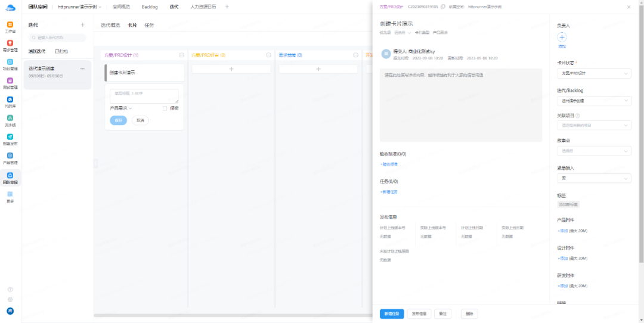644x323 pixels.
Task: Click the 输入迭代名称 search field
Action: [57, 38]
